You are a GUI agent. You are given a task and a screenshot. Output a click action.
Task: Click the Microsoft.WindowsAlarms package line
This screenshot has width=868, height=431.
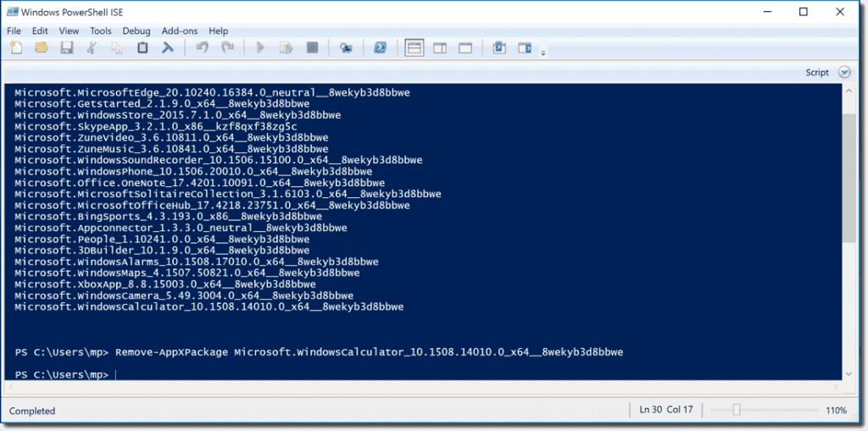click(x=197, y=261)
